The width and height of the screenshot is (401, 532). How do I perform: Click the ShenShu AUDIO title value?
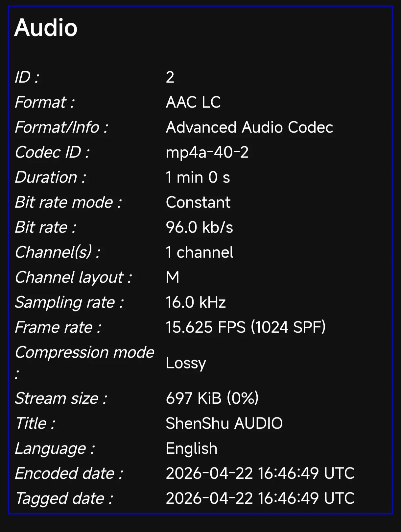tap(224, 423)
